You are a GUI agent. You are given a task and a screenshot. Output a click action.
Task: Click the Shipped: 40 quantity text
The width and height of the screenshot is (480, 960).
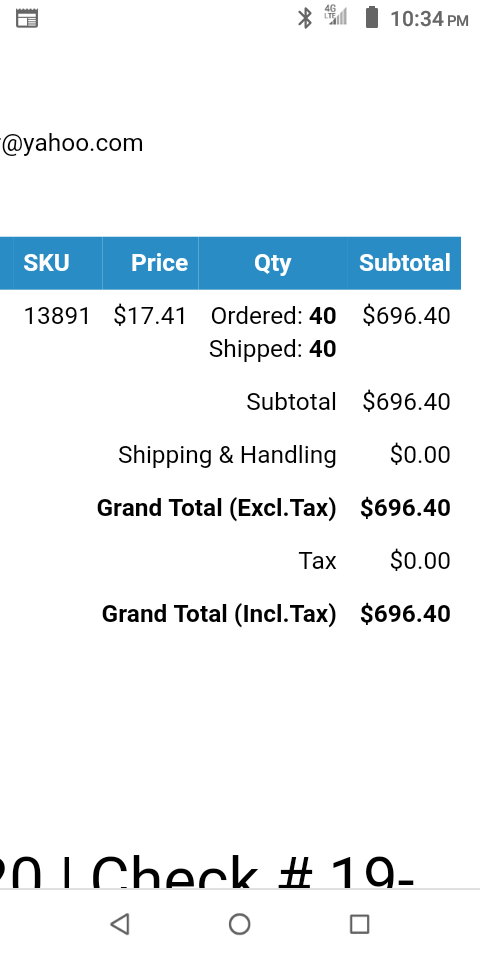[x=272, y=349]
